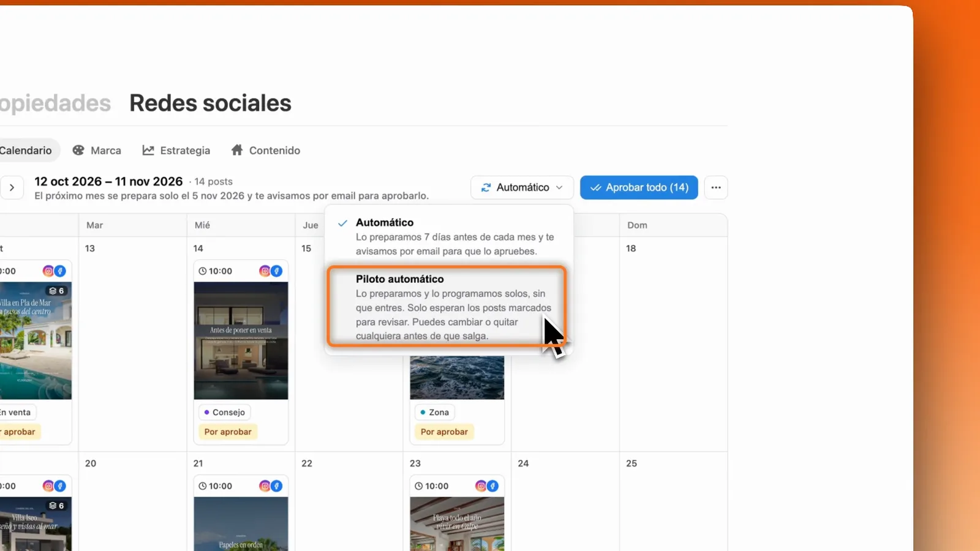This screenshot has height=551, width=980.
Task: Click the checkmark next to Automático option
Action: (342, 223)
